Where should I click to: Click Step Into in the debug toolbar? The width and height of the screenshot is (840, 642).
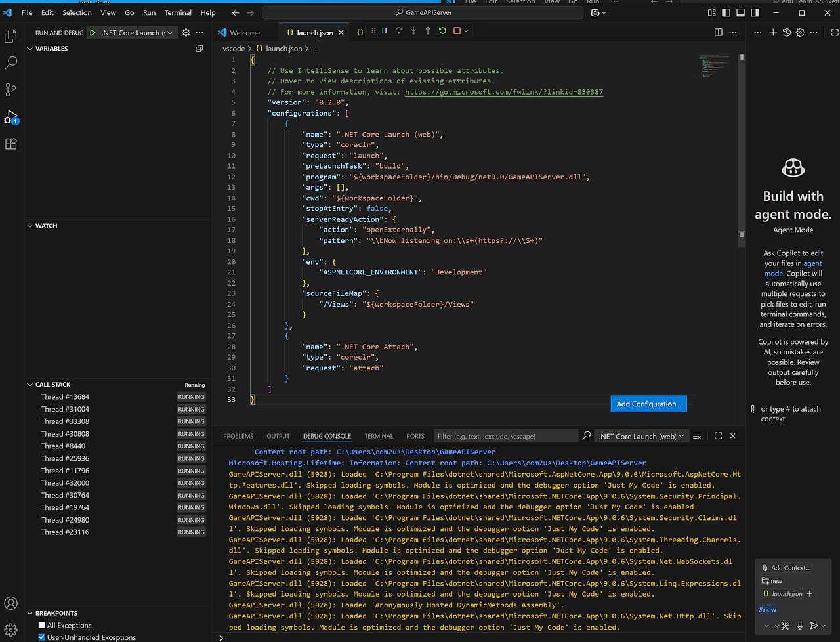point(413,31)
